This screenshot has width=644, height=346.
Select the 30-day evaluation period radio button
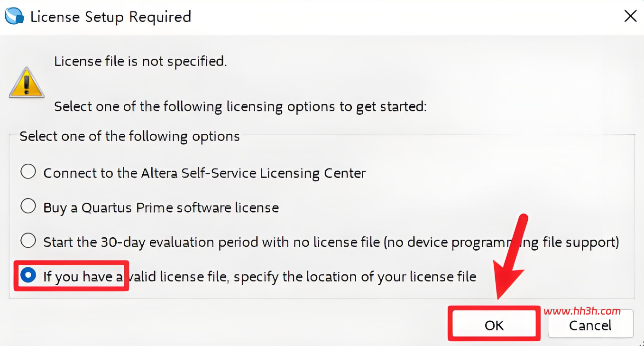coord(28,241)
